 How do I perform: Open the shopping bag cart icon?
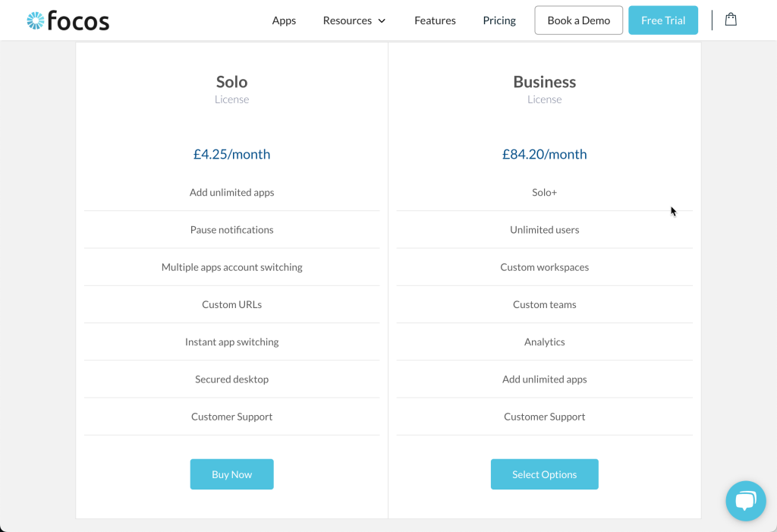pos(731,20)
